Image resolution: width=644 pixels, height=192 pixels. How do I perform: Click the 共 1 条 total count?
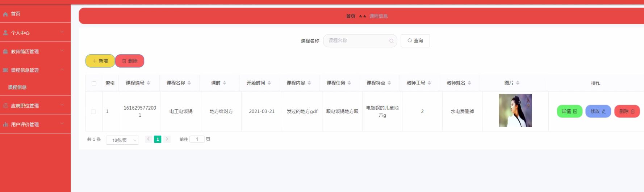[x=94, y=139]
